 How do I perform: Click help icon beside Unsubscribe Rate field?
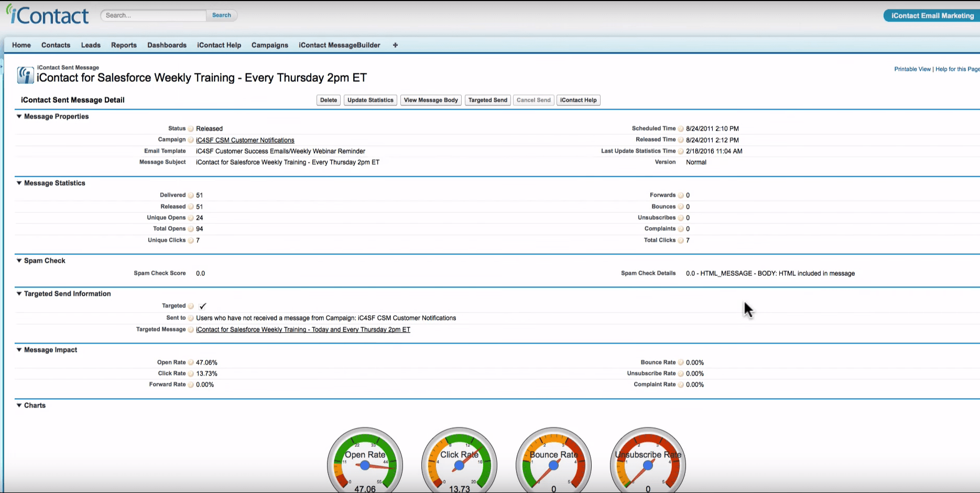681,374
